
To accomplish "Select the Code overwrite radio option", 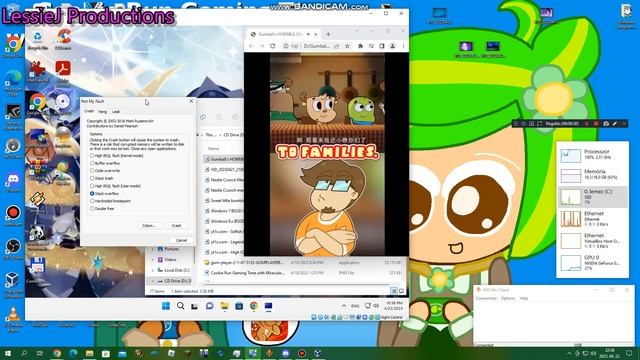I will 105,171.
